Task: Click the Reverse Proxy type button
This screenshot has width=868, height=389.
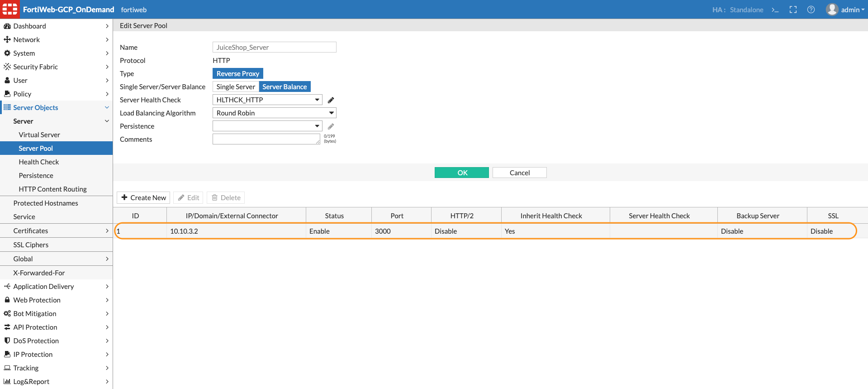Action: [238, 74]
